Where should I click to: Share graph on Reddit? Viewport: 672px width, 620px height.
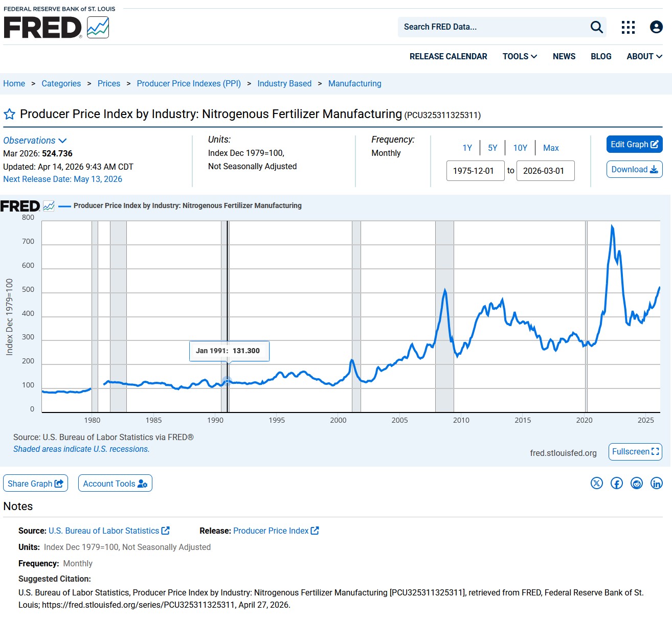point(637,483)
